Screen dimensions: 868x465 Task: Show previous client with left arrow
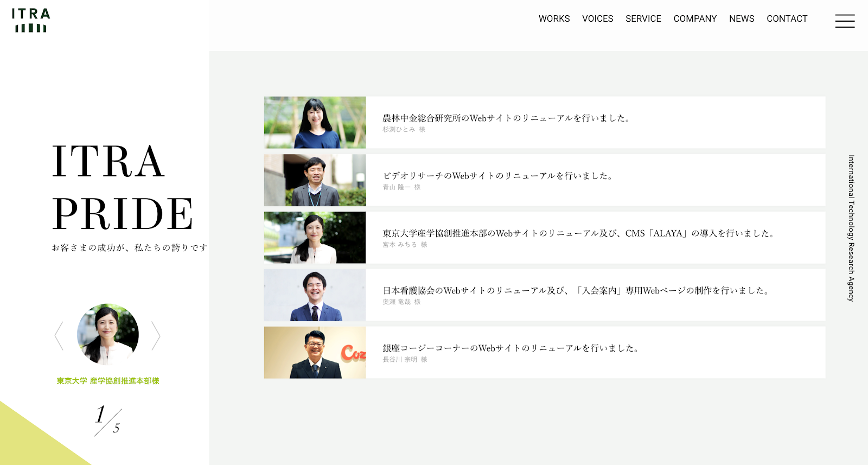coord(59,336)
